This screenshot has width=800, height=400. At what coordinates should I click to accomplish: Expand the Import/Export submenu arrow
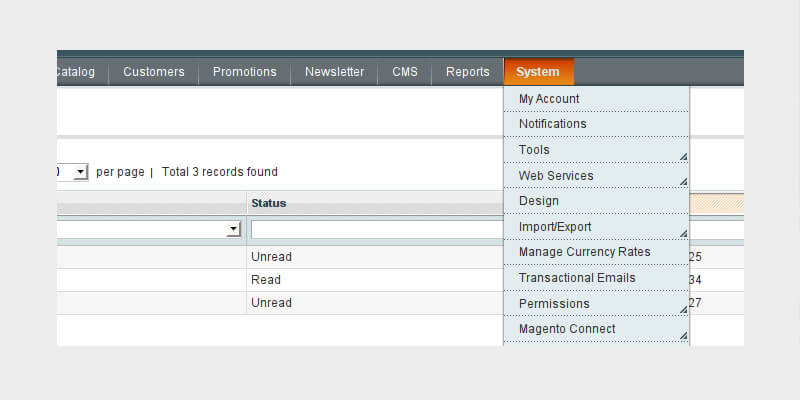[x=683, y=233]
